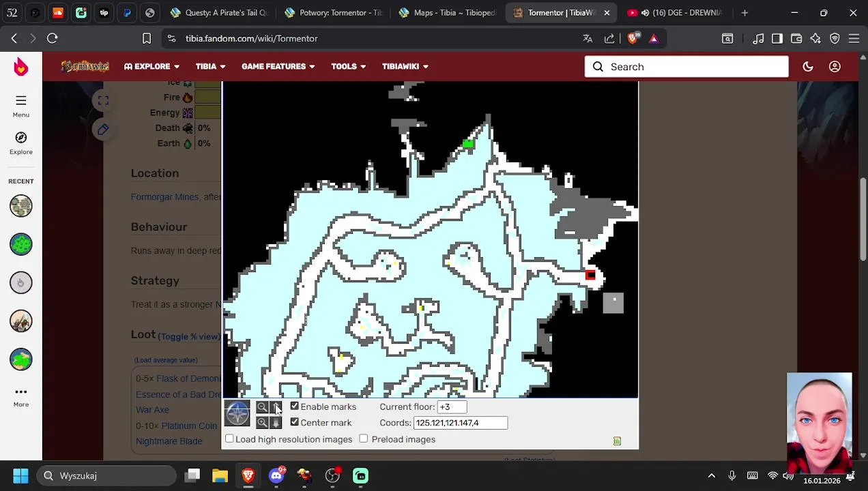868x491 pixels.
Task: Open the music note playlist icon
Action: (758, 39)
